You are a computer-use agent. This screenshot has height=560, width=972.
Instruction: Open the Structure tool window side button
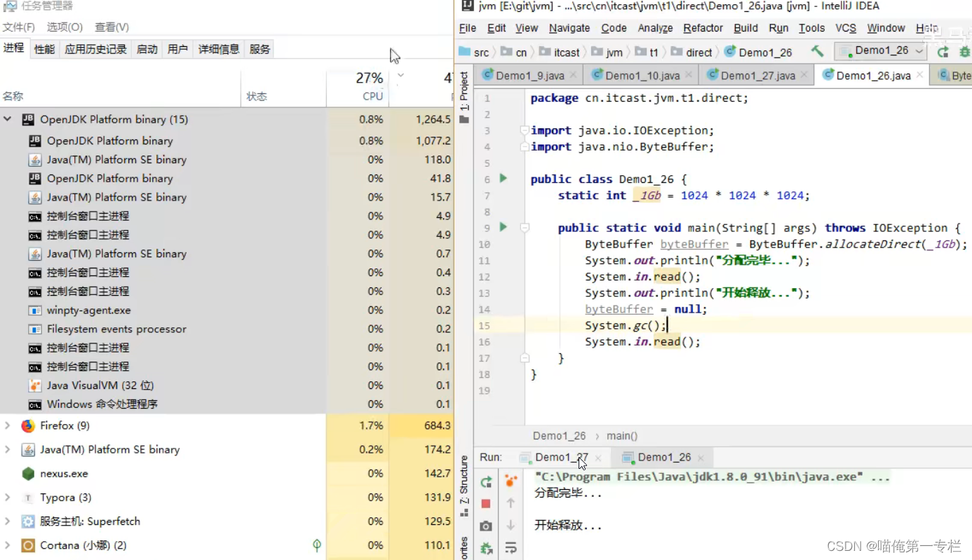(x=464, y=485)
